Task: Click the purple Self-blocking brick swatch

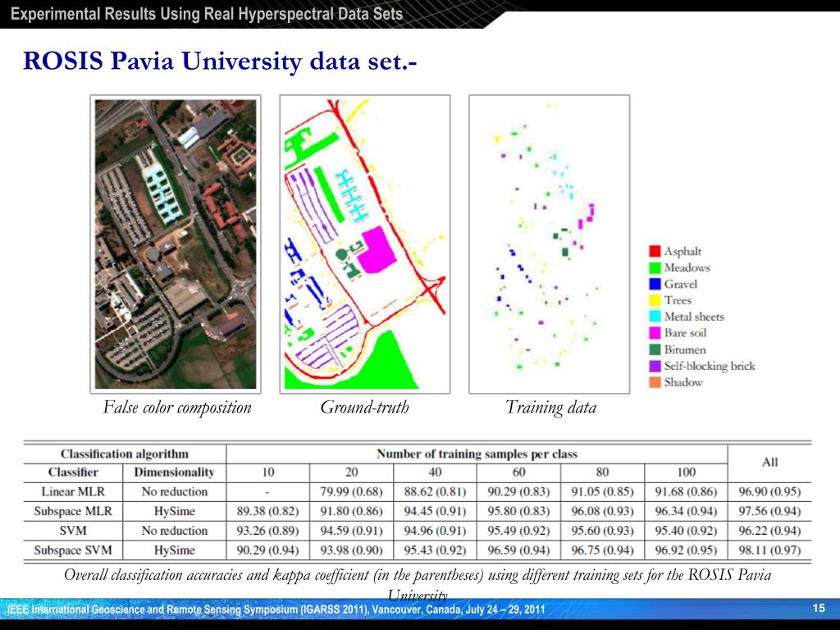Action: point(655,366)
